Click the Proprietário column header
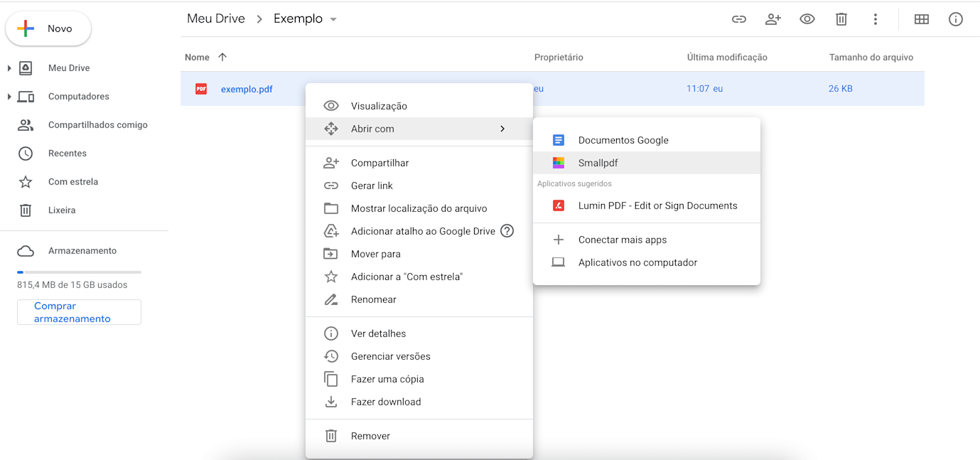The height and width of the screenshot is (460, 980). (x=559, y=58)
